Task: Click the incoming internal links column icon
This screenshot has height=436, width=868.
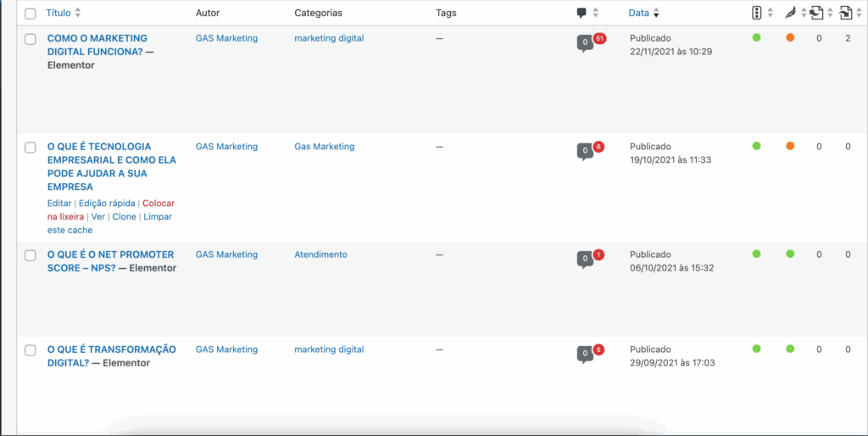Action: (845, 13)
